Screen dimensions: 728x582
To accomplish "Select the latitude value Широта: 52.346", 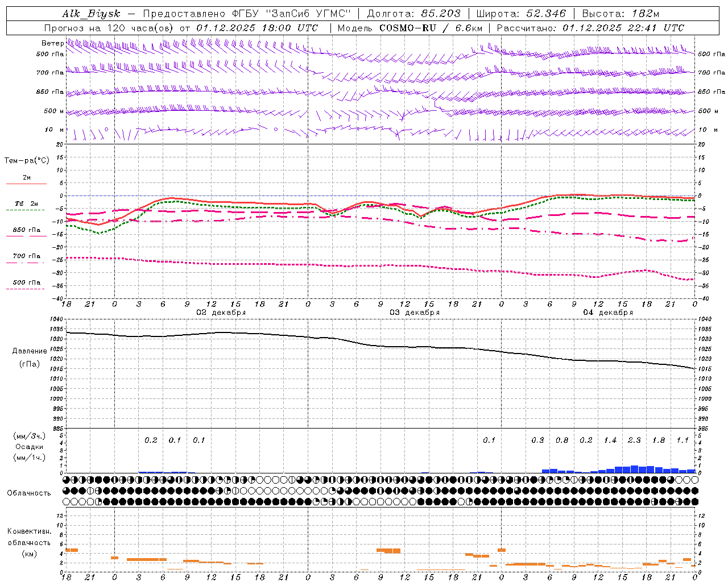I will (x=521, y=14).
